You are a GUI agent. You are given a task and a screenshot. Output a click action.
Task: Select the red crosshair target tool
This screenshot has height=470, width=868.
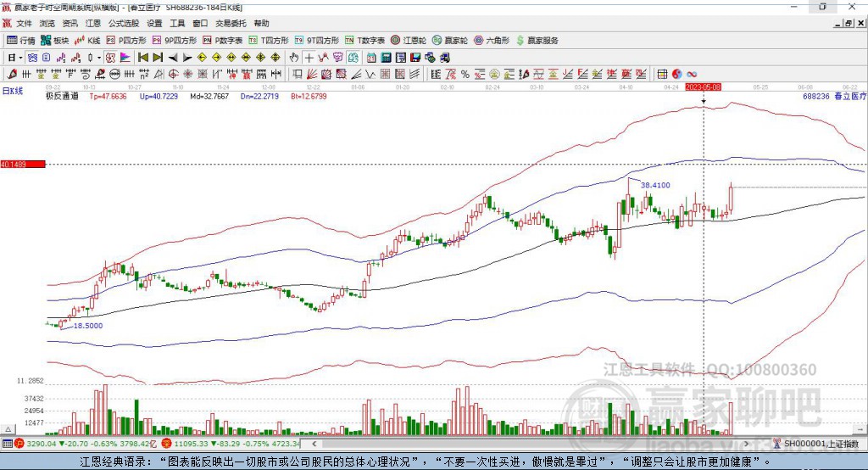173,75
